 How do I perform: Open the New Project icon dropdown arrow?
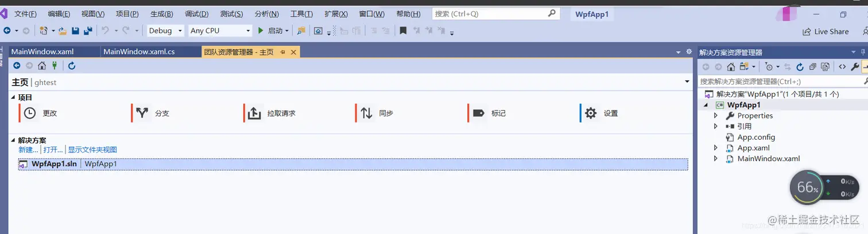53,31
